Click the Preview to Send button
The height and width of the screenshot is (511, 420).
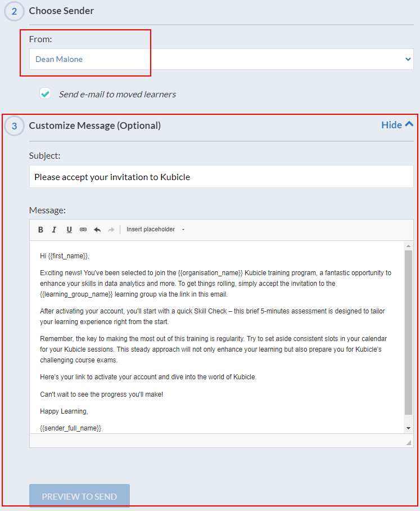coord(79,496)
